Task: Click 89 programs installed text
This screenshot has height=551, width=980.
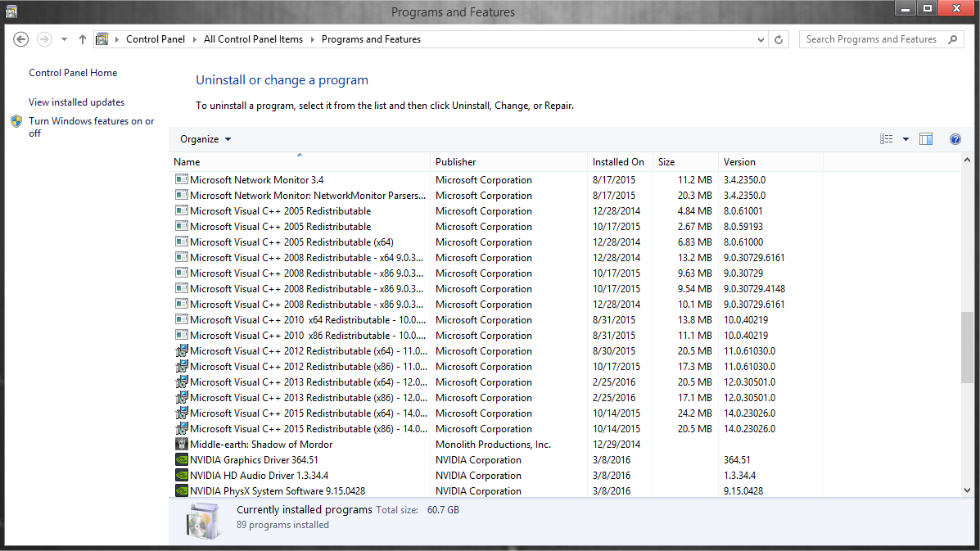Action: 282,525
